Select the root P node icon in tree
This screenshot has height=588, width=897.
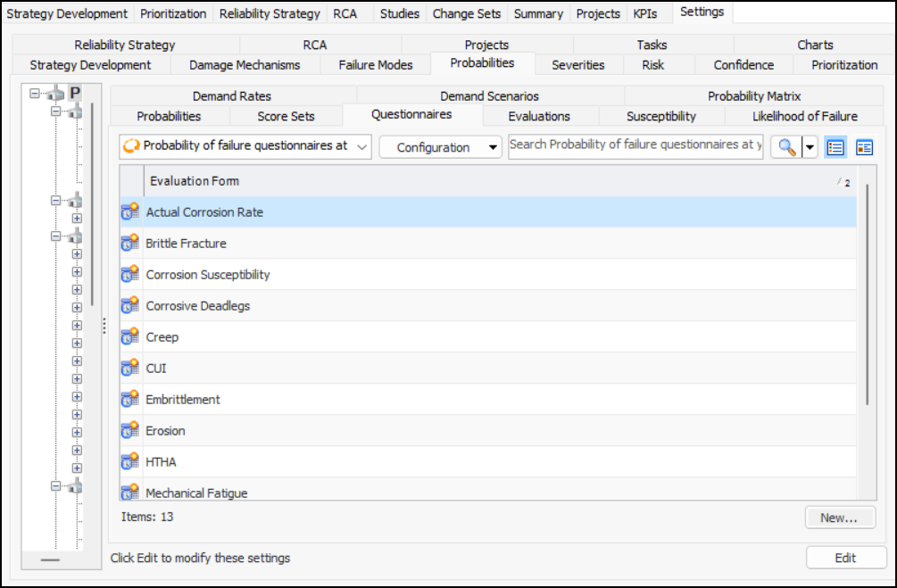click(75, 93)
